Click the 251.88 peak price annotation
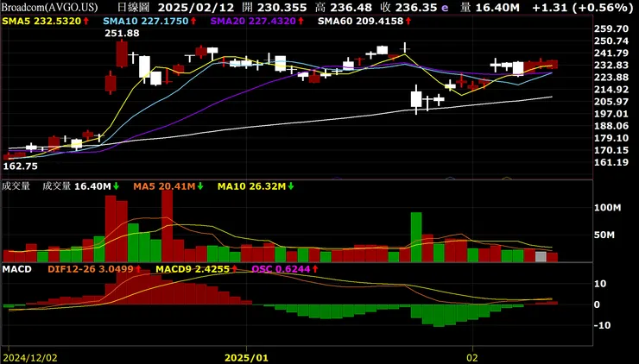The height and width of the screenshot is (364, 639). click(x=122, y=34)
